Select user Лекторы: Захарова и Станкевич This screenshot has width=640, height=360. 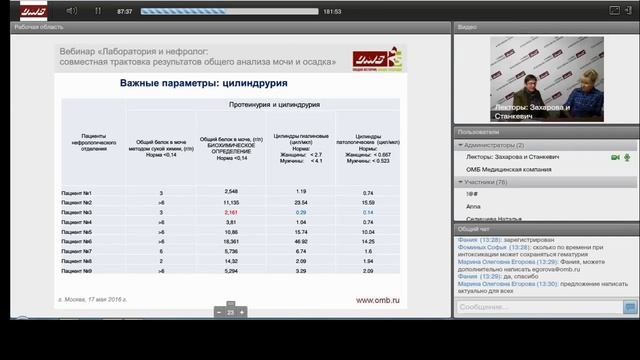coord(512,157)
